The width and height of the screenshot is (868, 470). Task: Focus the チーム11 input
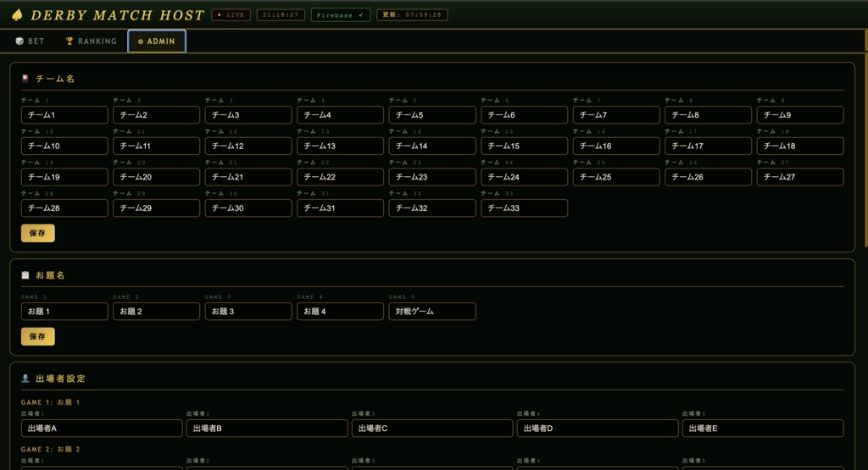(156, 146)
